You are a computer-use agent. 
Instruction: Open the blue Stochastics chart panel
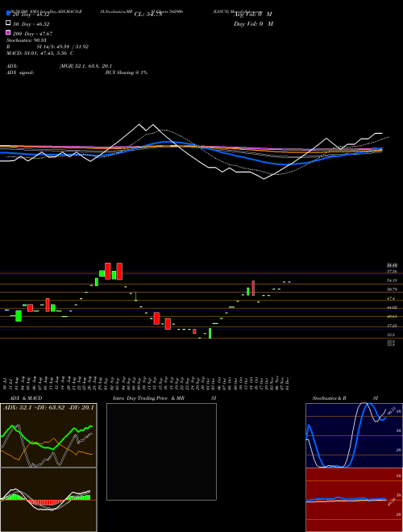[x=354, y=435]
